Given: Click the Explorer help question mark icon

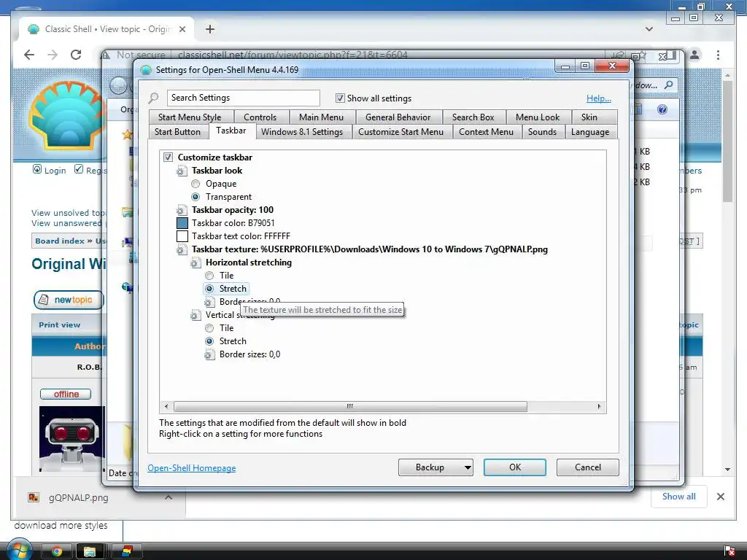Looking at the screenshot, I should 662,109.
